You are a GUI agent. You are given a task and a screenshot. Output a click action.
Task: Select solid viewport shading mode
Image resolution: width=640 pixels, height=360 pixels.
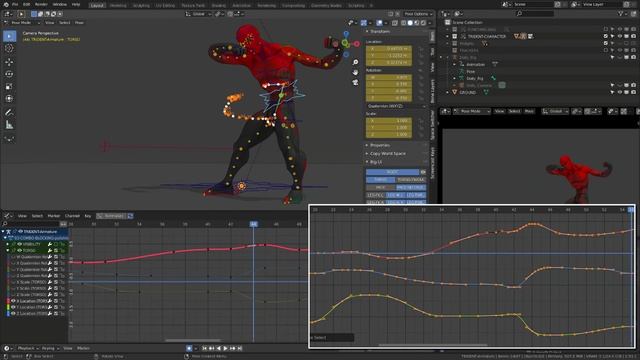(x=410, y=23)
